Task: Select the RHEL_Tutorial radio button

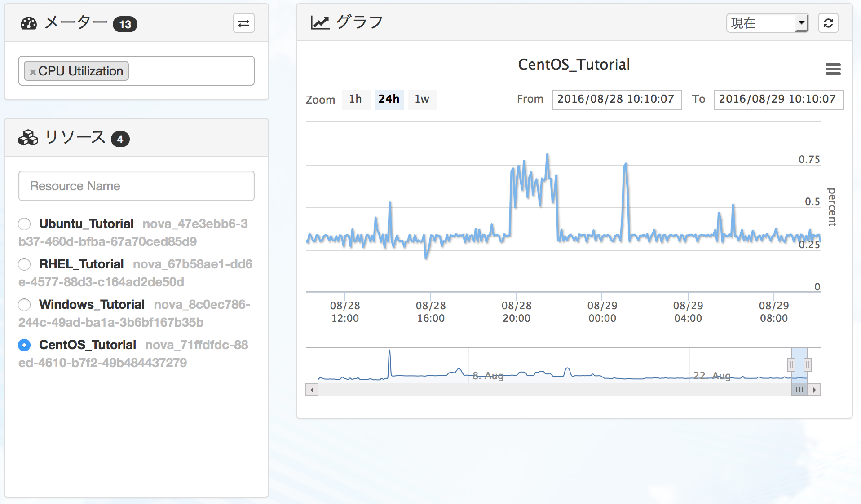Action: [x=24, y=264]
